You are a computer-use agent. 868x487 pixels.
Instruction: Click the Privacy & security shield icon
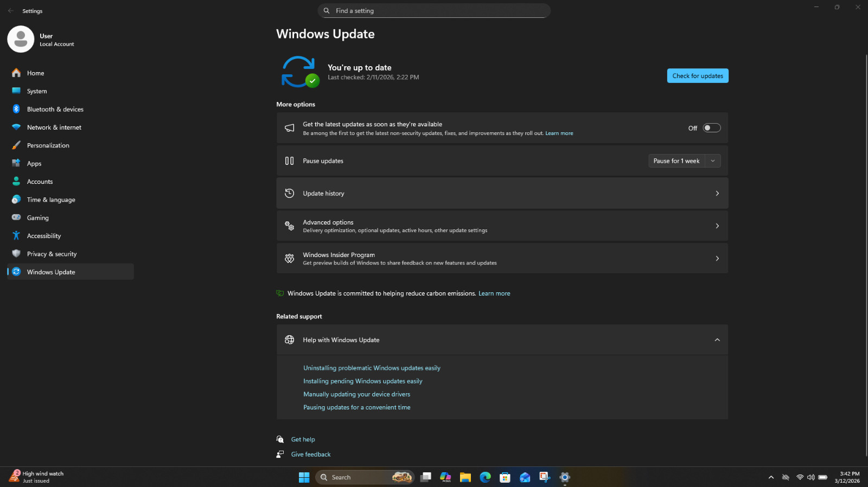pyautogui.click(x=16, y=254)
